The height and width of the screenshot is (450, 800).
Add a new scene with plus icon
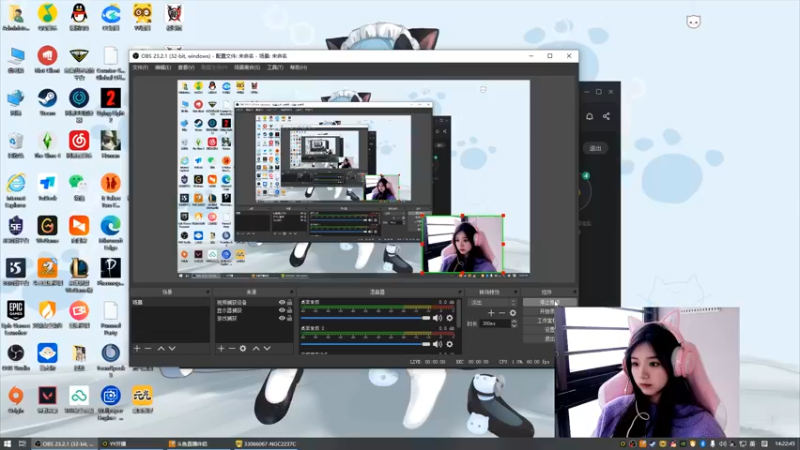click(x=137, y=348)
